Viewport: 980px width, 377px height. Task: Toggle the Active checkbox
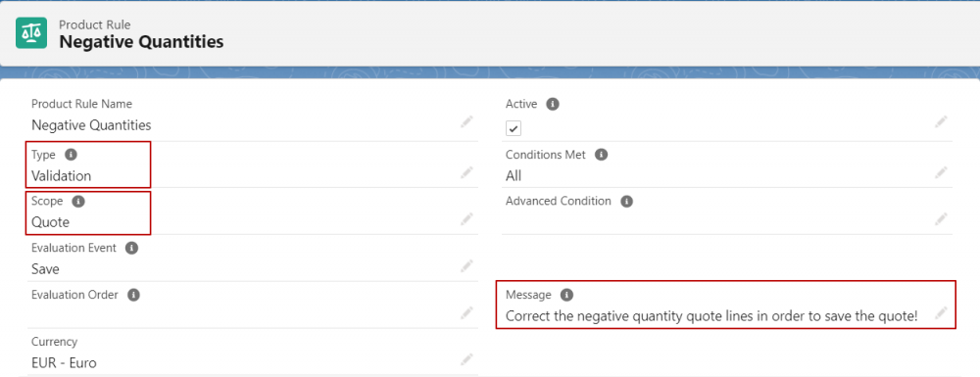point(514,128)
